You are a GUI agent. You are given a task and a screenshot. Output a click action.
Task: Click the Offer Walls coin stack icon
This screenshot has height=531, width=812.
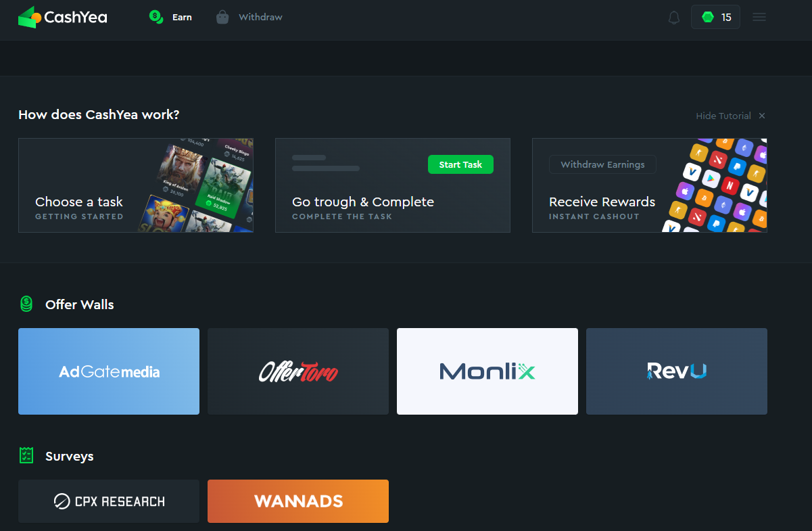coord(26,304)
